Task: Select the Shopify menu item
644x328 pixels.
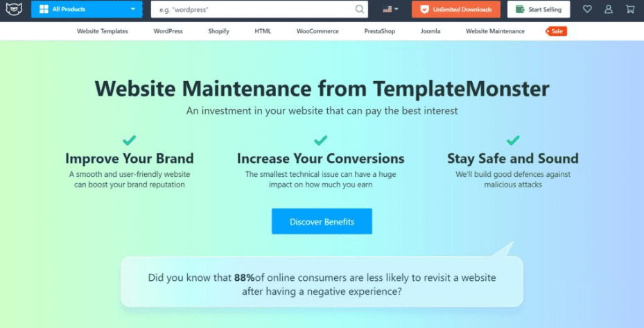Action: pos(218,31)
